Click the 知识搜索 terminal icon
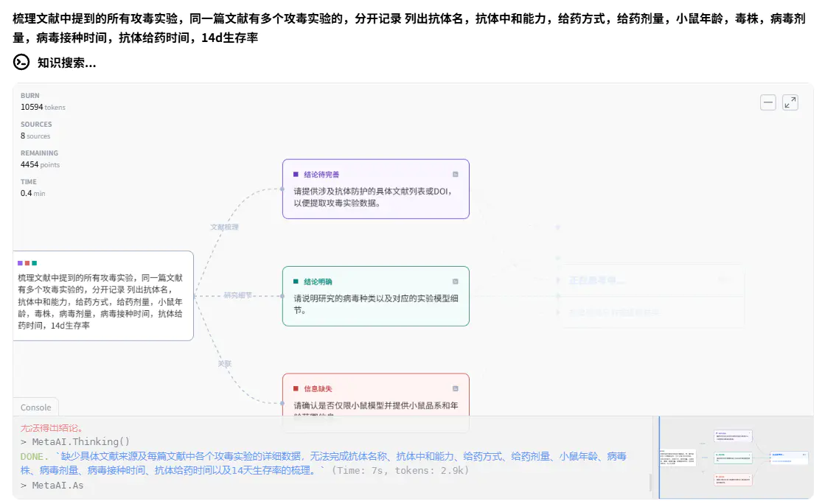The width and height of the screenshot is (822, 504). click(x=21, y=63)
